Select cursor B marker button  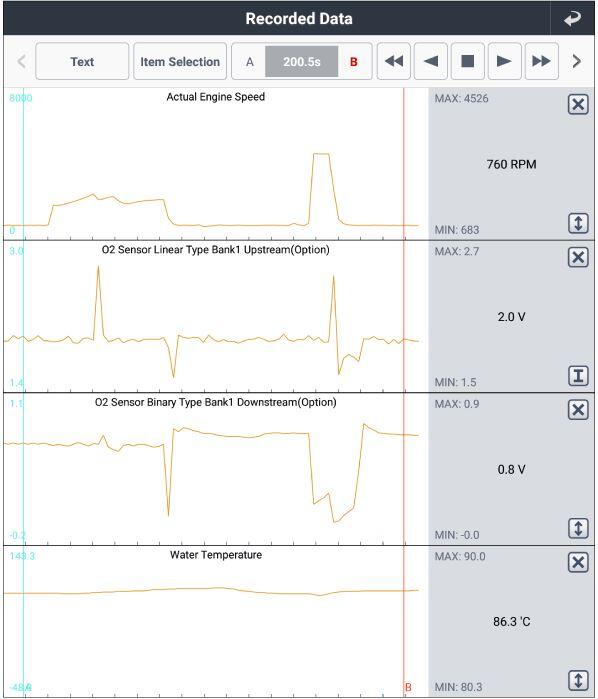click(x=354, y=62)
